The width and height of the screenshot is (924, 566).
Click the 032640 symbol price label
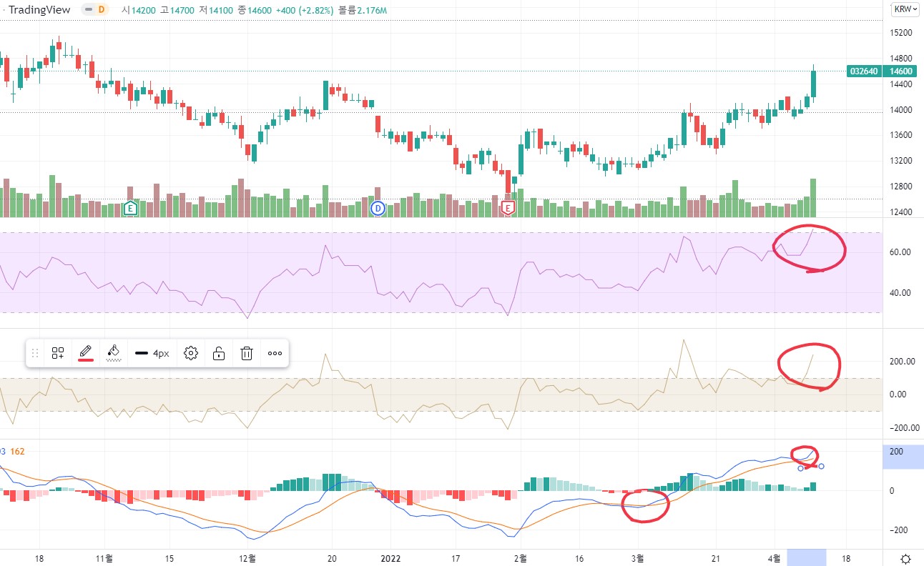point(865,71)
